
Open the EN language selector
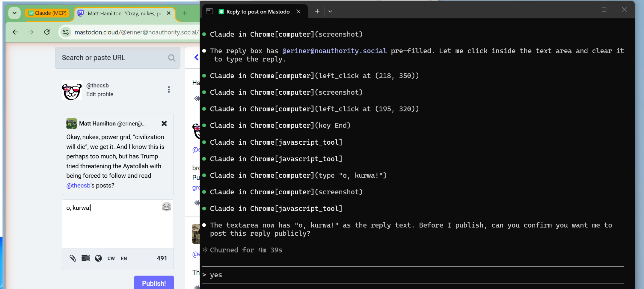click(124, 258)
